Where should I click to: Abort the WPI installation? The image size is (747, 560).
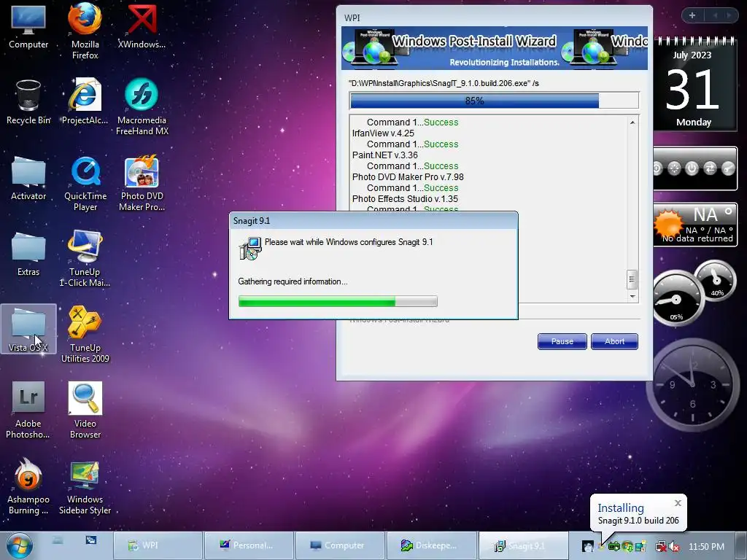[x=614, y=341]
